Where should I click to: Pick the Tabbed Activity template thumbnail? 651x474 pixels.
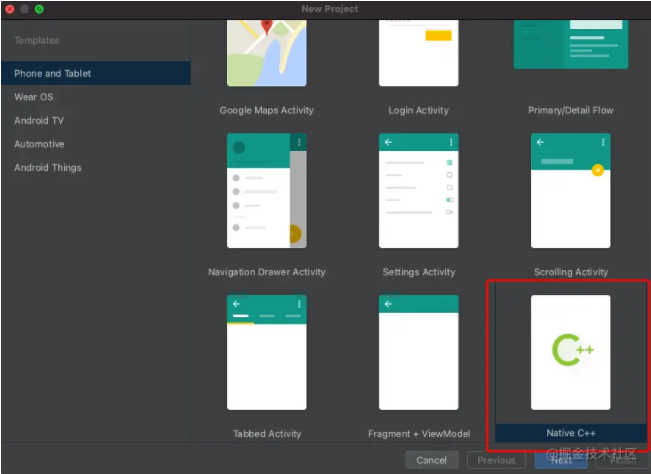pyautogui.click(x=267, y=352)
